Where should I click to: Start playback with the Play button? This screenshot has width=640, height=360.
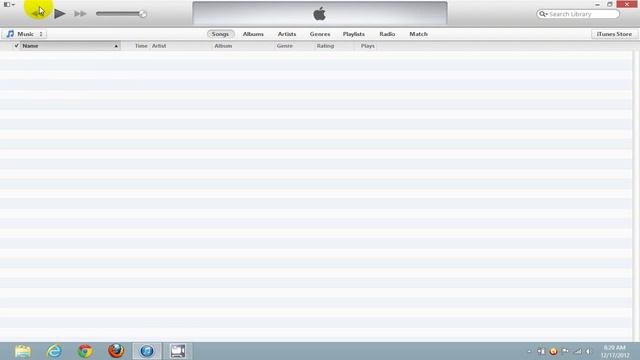pyautogui.click(x=60, y=13)
